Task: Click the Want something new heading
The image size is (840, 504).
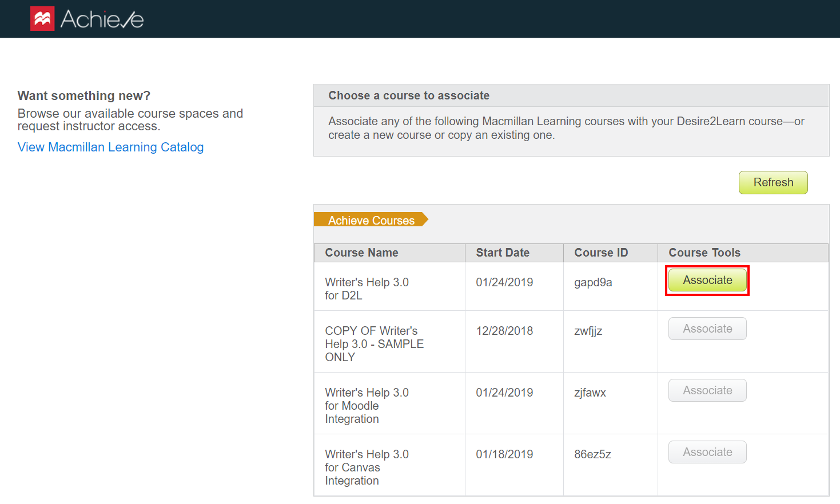Action: (83, 95)
